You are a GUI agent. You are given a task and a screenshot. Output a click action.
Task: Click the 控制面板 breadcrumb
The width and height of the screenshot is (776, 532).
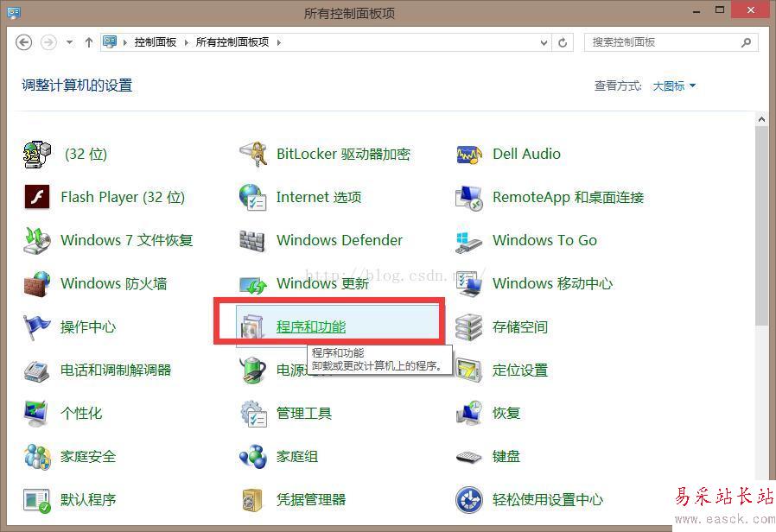pyautogui.click(x=156, y=42)
